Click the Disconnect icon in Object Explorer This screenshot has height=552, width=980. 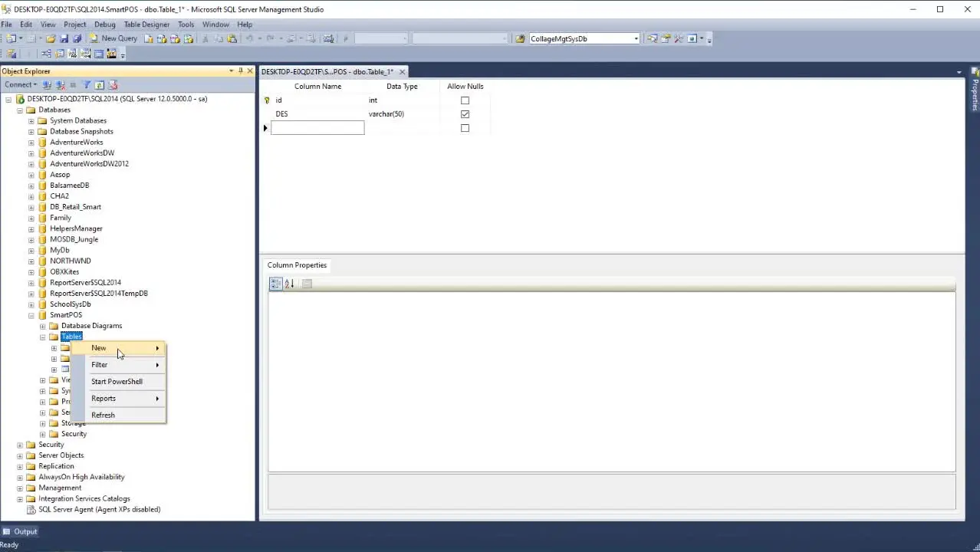pyautogui.click(x=59, y=85)
